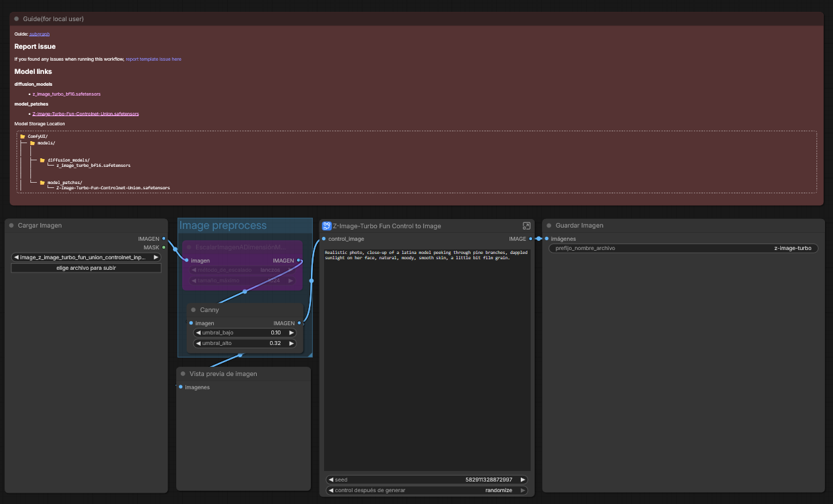Image resolution: width=833 pixels, height=504 pixels.
Task: Select next image with the right arrow
Action: coord(156,257)
